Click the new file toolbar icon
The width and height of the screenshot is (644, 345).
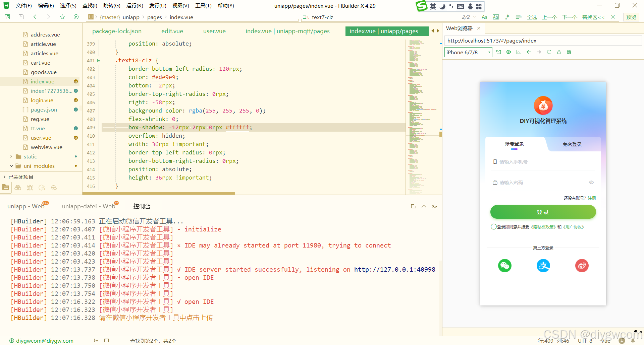click(7, 17)
